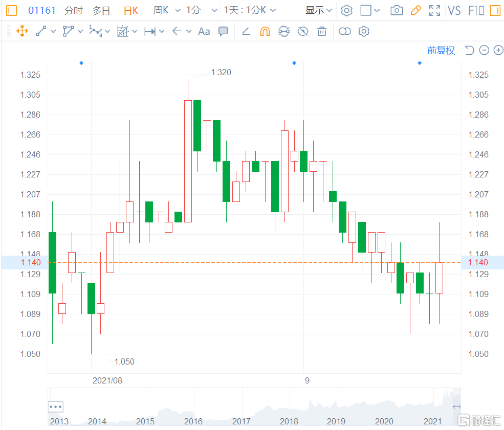Open the F10 company info button
The image size is (504, 430).
[x=476, y=11]
